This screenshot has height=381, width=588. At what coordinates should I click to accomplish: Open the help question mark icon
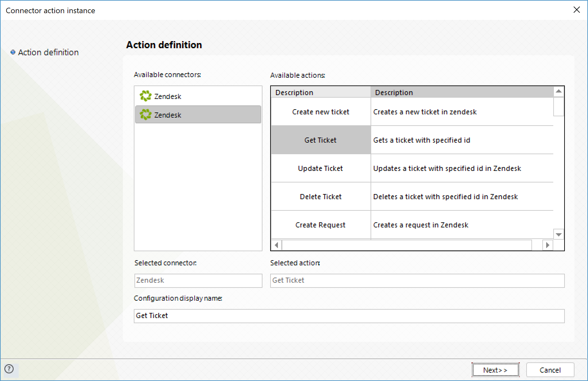[x=9, y=369]
